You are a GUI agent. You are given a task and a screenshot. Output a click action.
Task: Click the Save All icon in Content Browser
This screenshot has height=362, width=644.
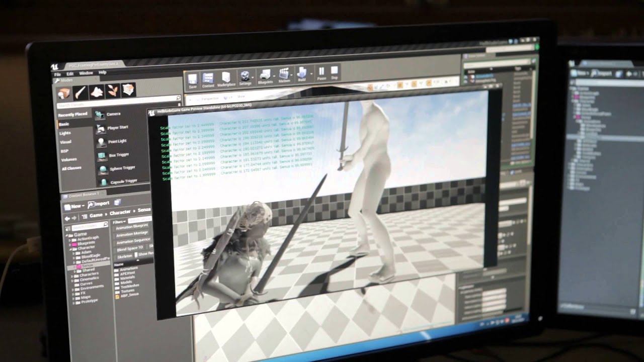pos(117,202)
